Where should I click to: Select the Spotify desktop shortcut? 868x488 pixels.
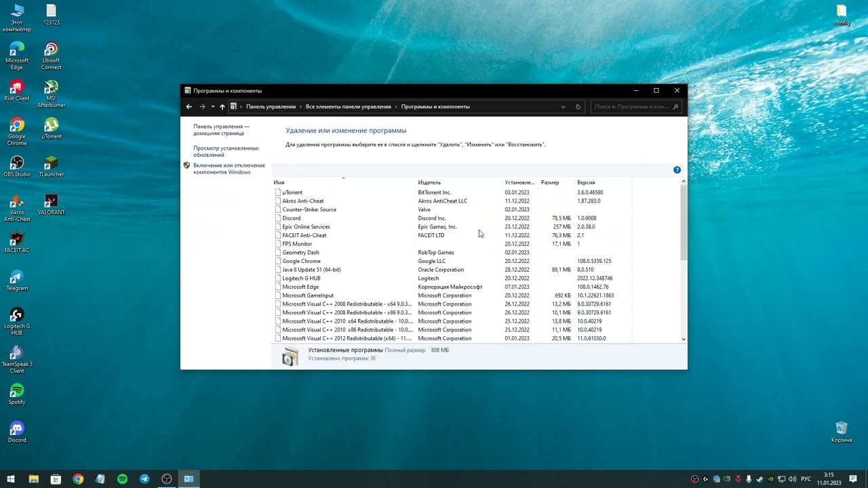17,394
